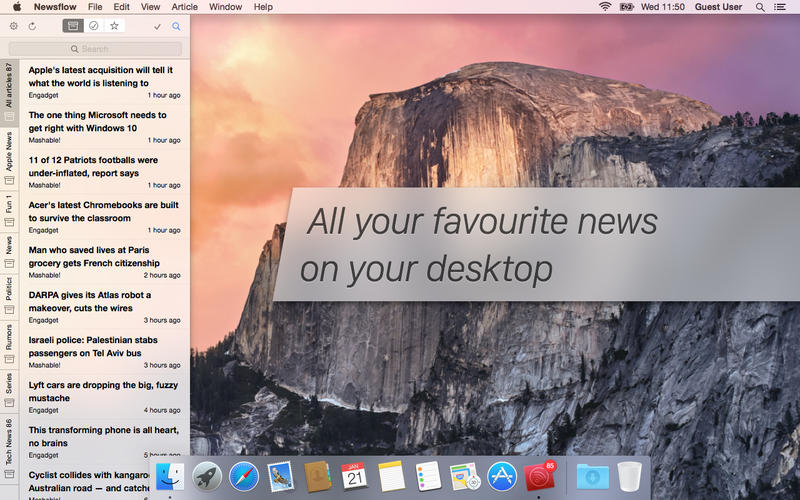This screenshot has width=800, height=500.
Task: Open the Help menu
Action: (x=263, y=7)
